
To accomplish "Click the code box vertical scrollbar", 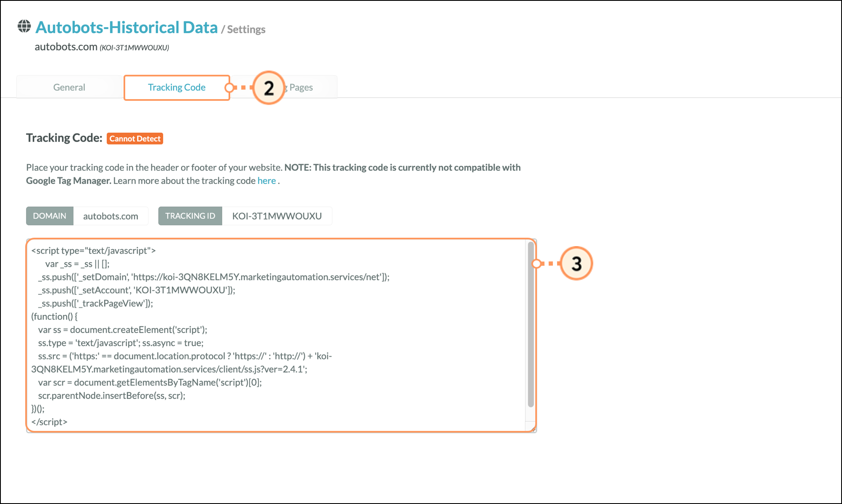I will click(531, 324).
